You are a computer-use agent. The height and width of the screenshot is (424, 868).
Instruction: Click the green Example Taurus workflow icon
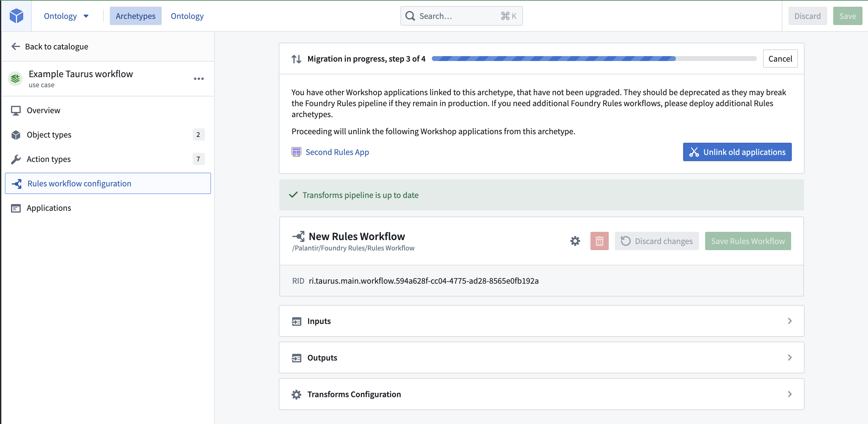15,78
